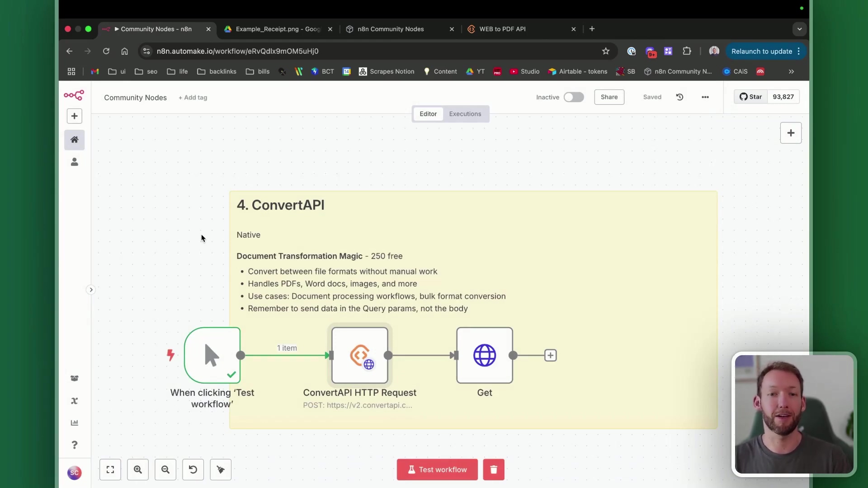Open Scrapes Notion bookmark
The width and height of the screenshot is (868, 488).
coord(387,71)
